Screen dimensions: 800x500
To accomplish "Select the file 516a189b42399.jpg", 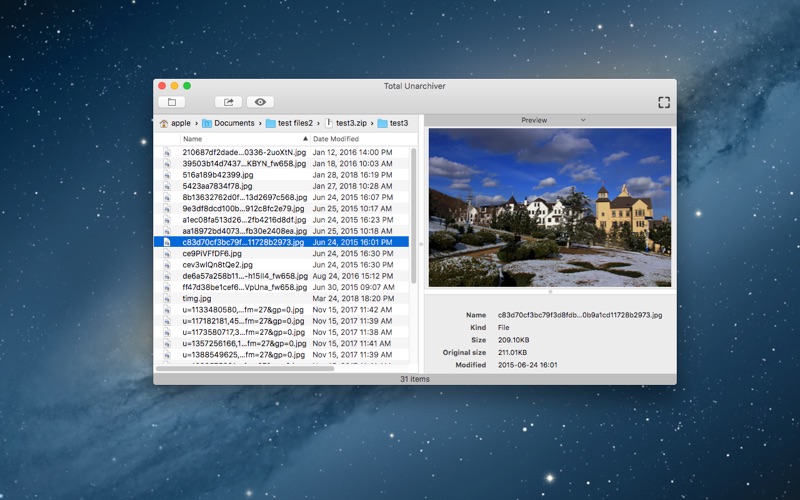I will point(217,174).
